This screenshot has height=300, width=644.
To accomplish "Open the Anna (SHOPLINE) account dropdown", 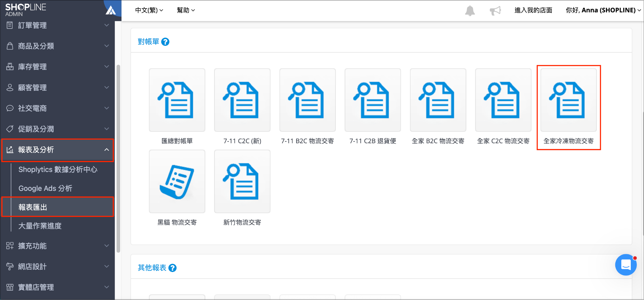I will pyautogui.click(x=603, y=10).
